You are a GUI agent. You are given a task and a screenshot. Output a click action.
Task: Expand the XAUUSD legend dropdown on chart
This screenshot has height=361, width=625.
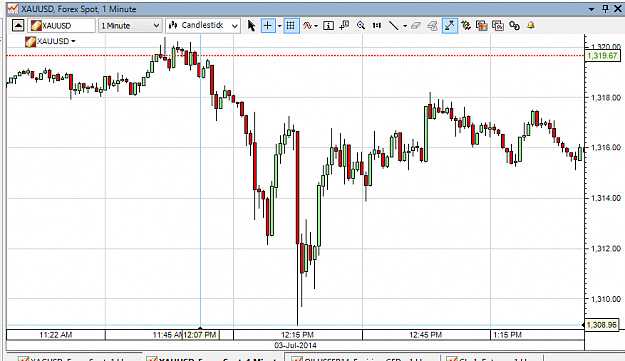click(x=73, y=41)
